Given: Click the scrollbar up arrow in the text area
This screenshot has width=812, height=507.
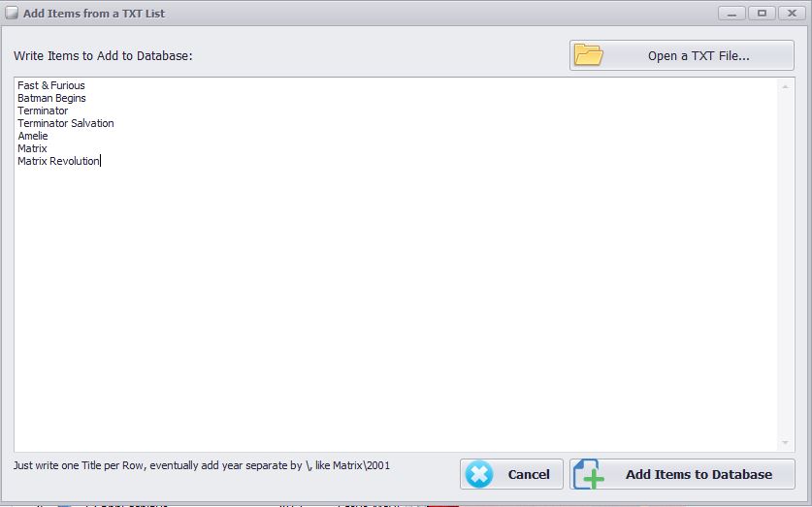Looking at the screenshot, I should click(x=785, y=86).
